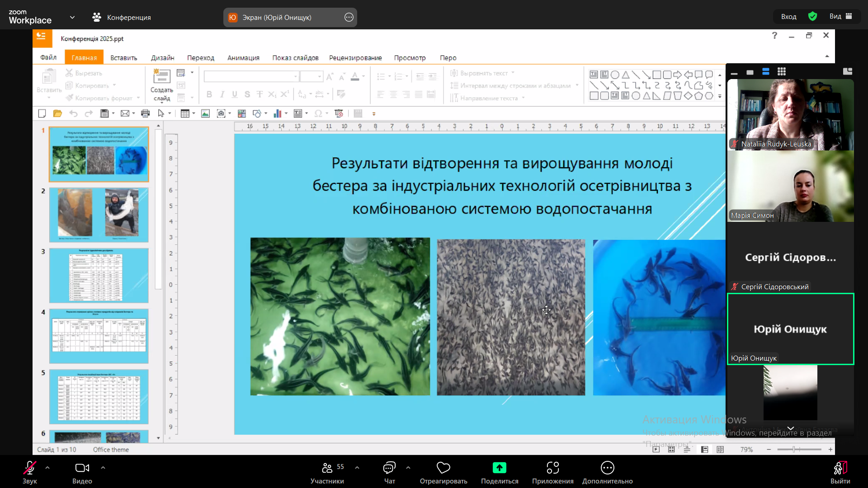868x488 pixels.
Task: Turn on camera with the Видео button
Action: coord(82,468)
